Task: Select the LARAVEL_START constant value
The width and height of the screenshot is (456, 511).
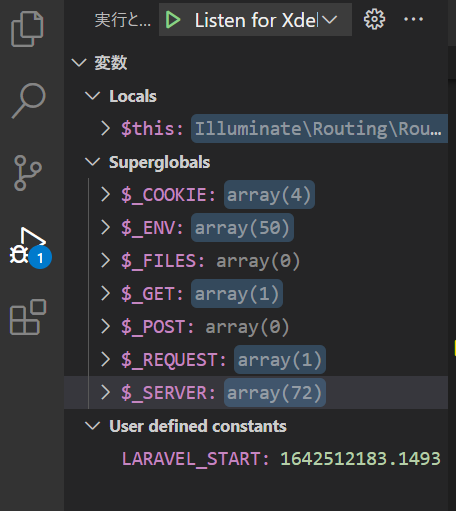Action: pyautogui.click(x=360, y=459)
